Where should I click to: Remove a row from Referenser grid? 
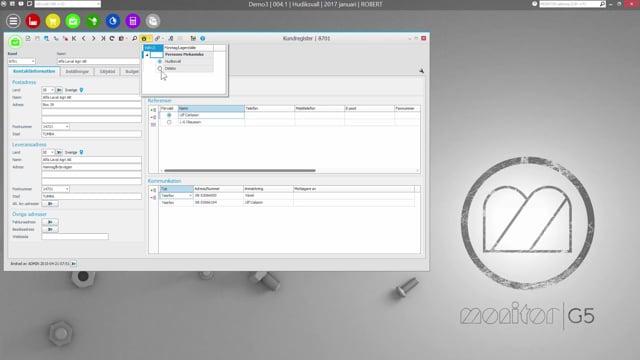pos(153,117)
